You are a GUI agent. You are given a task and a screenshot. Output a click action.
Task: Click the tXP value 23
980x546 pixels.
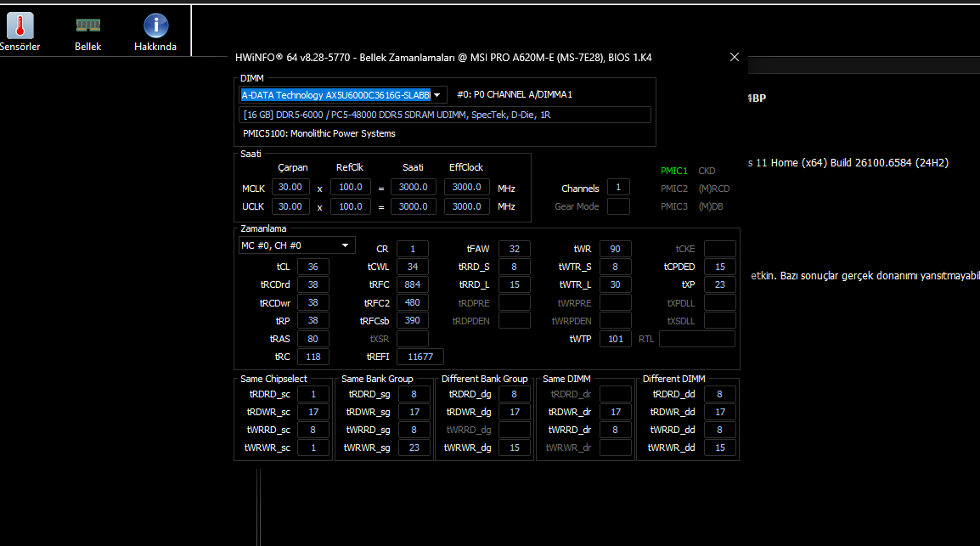click(720, 284)
